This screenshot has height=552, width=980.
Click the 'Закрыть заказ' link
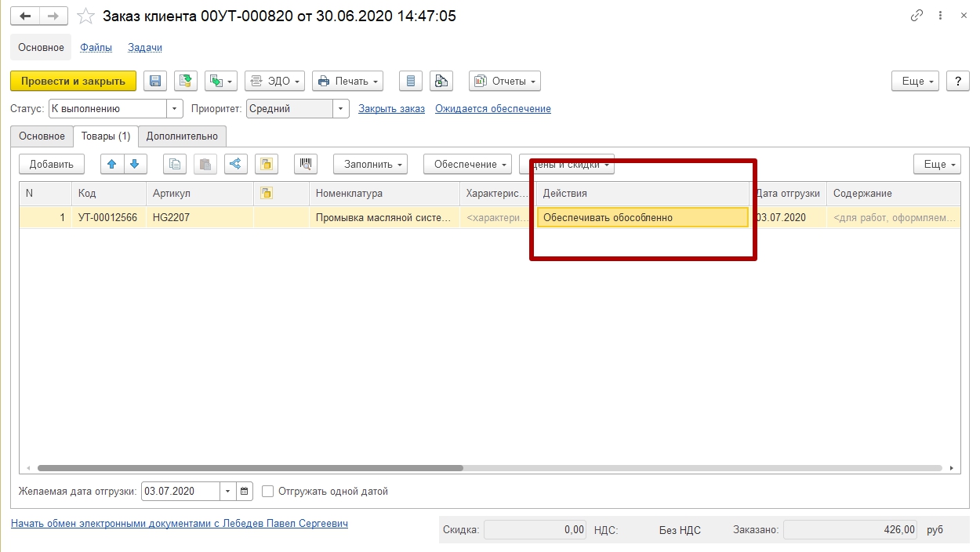tap(391, 109)
